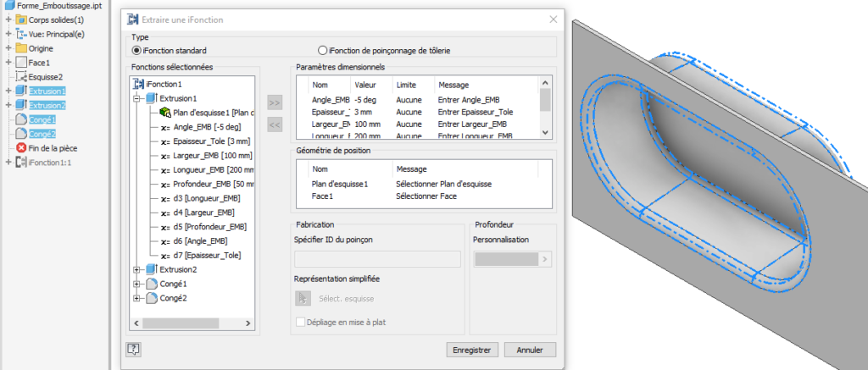
Task: Click the tree's horizontal scrollbar thumb
Action: tap(181, 323)
